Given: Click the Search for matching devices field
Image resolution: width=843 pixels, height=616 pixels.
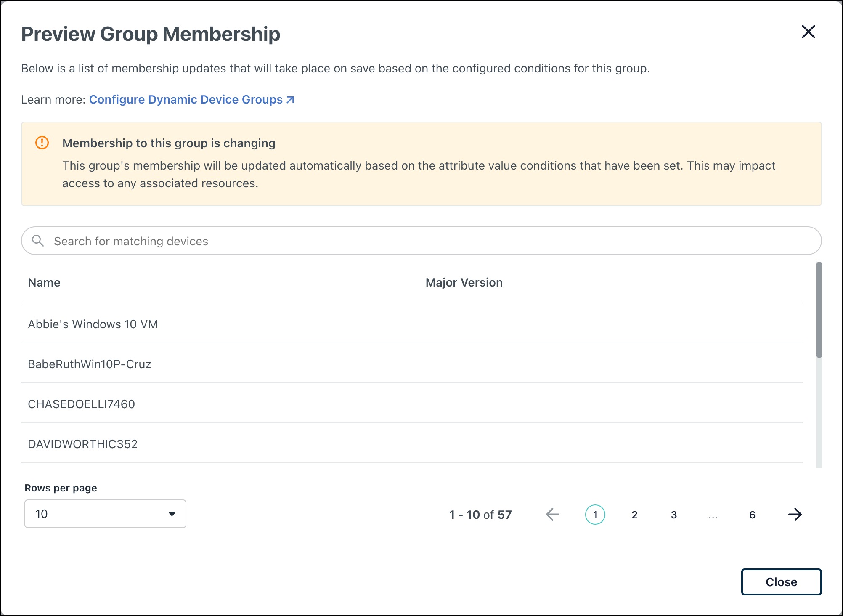Looking at the screenshot, I should pos(421,241).
